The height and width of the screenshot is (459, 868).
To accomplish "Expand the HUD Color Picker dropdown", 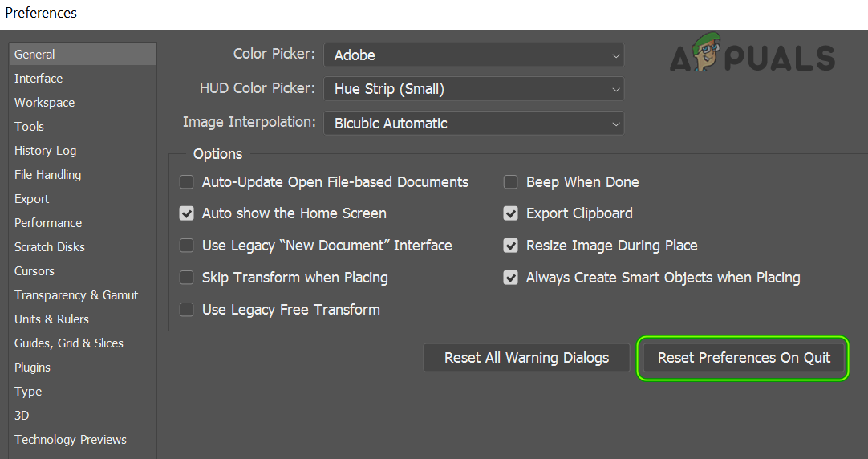I will pyautogui.click(x=473, y=89).
